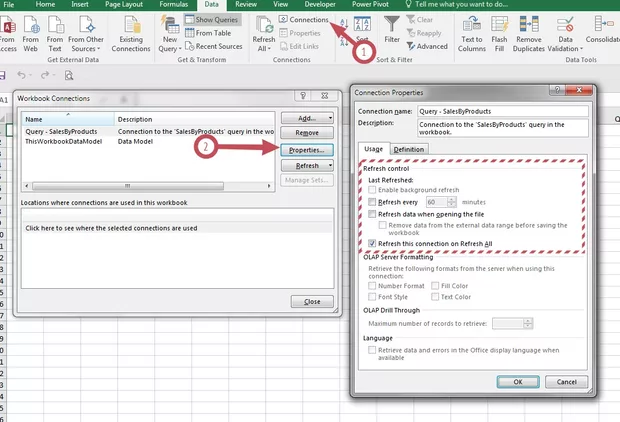Check the Number Format checkbox
Image resolution: width=620 pixels, height=422 pixels.
coord(372,286)
